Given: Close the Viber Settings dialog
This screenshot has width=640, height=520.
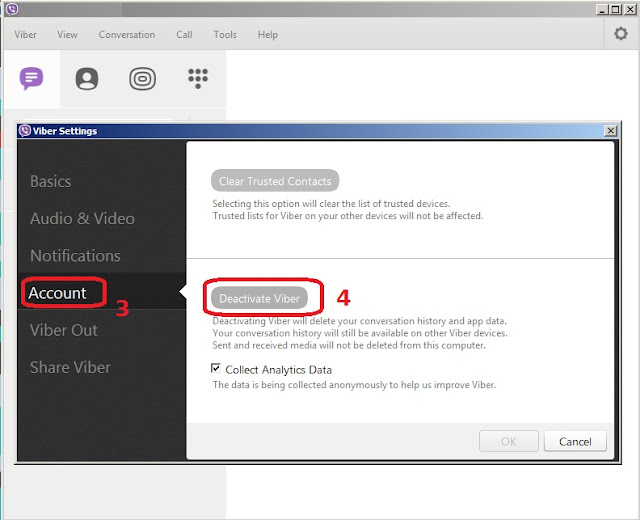Looking at the screenshot, I should coord(611,131).
